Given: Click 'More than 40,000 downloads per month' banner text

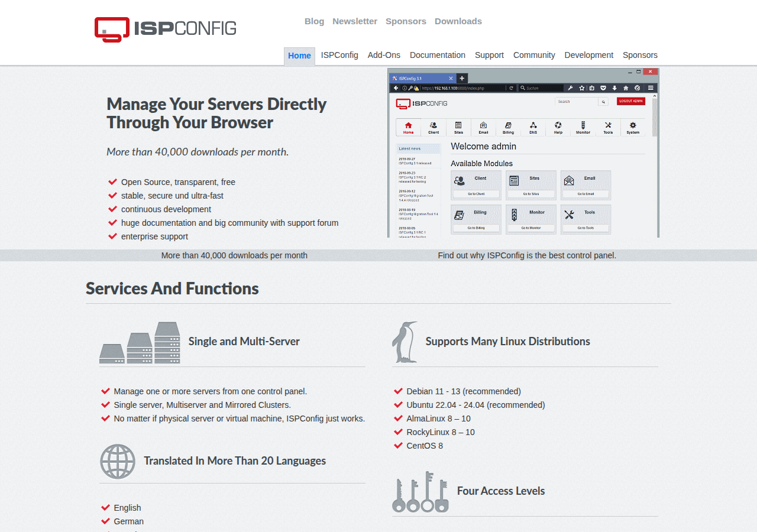Looking at the screenshot, I should click(x=234, y=255).
